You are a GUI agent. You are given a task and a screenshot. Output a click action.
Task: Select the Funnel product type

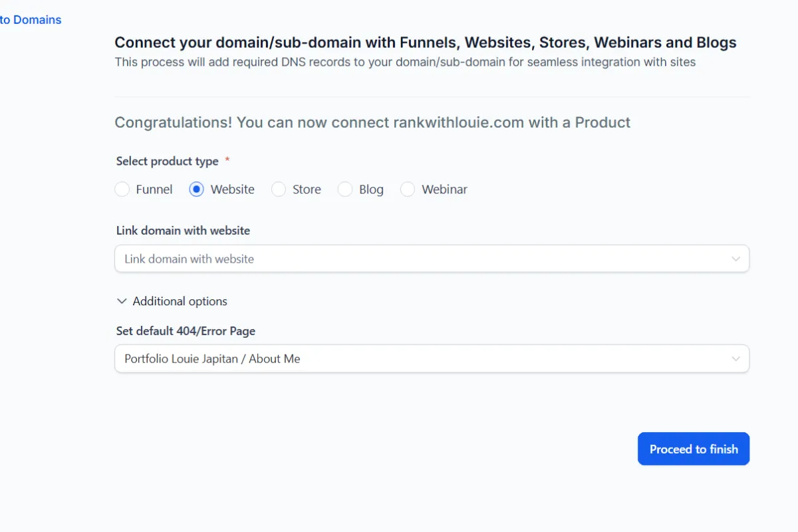tap(122, 190)
